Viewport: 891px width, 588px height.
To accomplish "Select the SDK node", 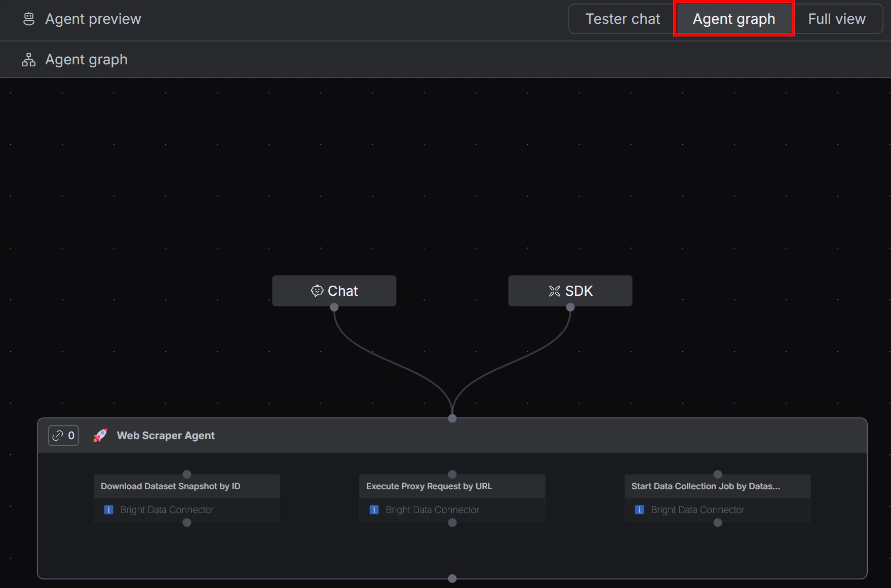I will (569, 291).
